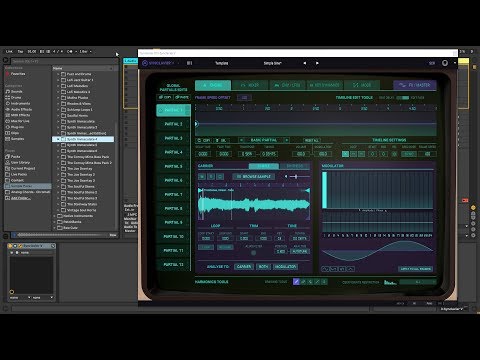Choose fourth modulator wave shape icon
480x360 pixels.
tap(350, 269)
